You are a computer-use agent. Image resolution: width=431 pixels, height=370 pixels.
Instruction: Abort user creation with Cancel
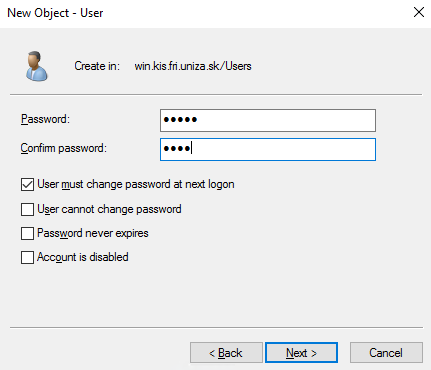(x=386, y=353)
